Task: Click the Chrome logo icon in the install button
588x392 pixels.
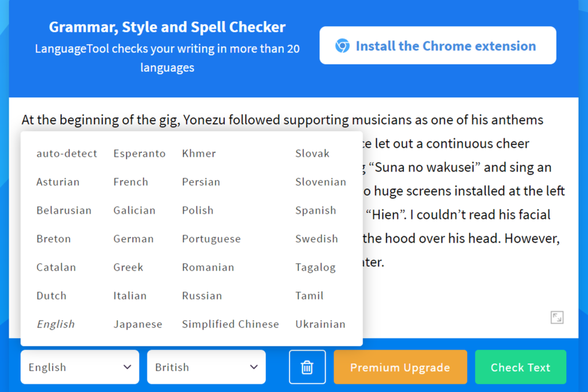Action: pos(342,46)
